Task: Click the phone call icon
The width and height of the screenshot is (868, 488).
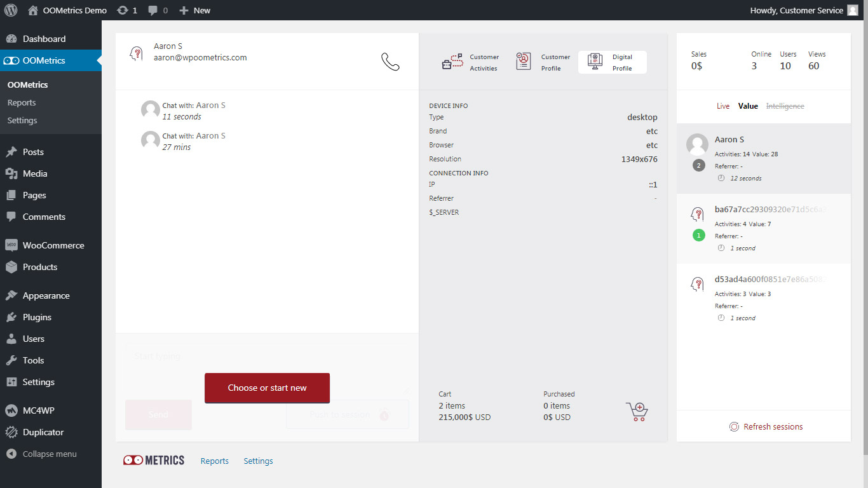Action: [390, 62]
